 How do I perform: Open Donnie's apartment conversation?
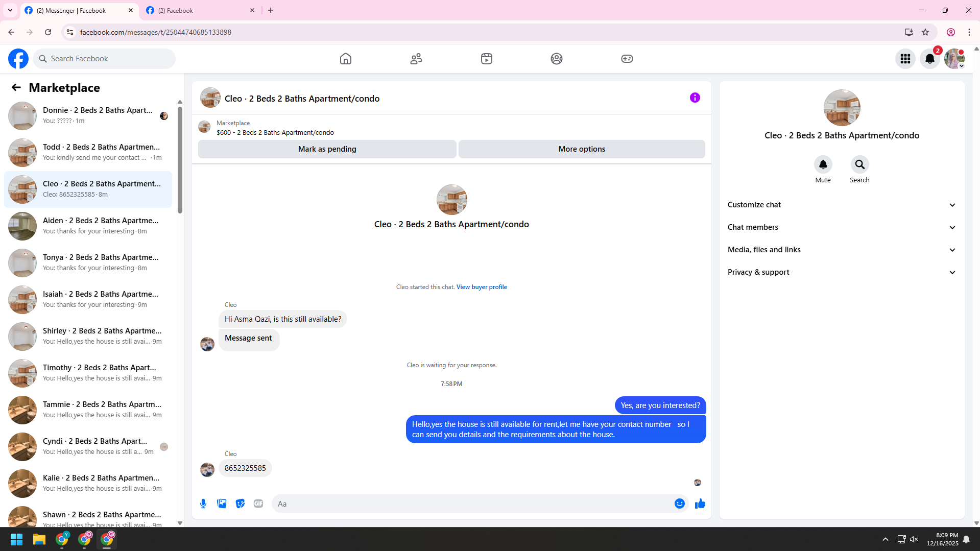pyautogui.click(x=88, y=115)
